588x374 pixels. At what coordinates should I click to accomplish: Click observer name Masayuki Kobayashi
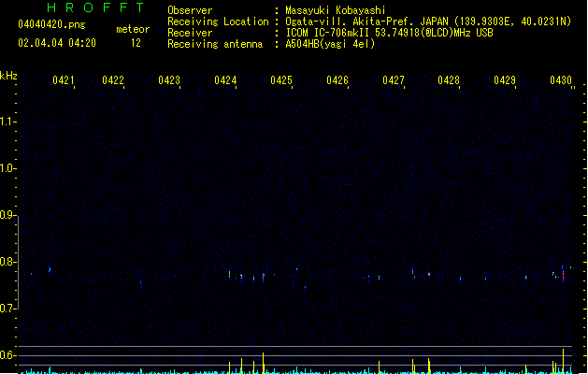click(x=336, y=10)
